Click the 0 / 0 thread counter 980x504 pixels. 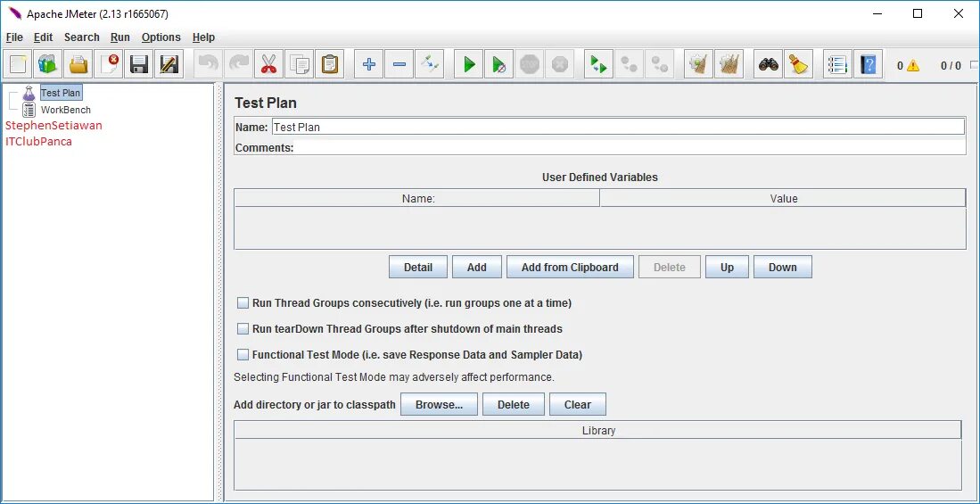[951, 65]
